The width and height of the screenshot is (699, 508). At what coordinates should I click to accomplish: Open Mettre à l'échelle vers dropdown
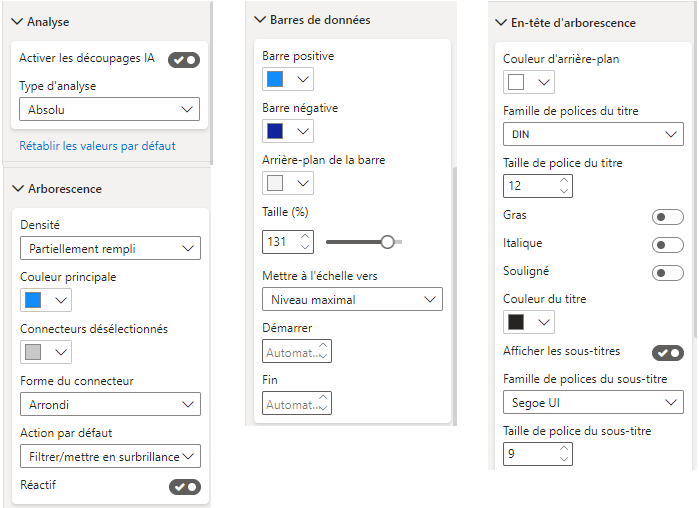pyautogui.click(x=352, y=299)
